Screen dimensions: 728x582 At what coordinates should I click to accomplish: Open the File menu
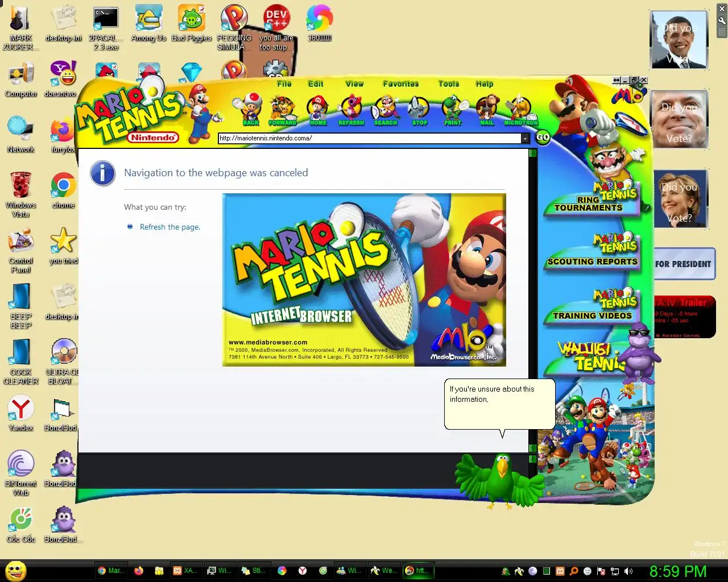click(284, 84)
